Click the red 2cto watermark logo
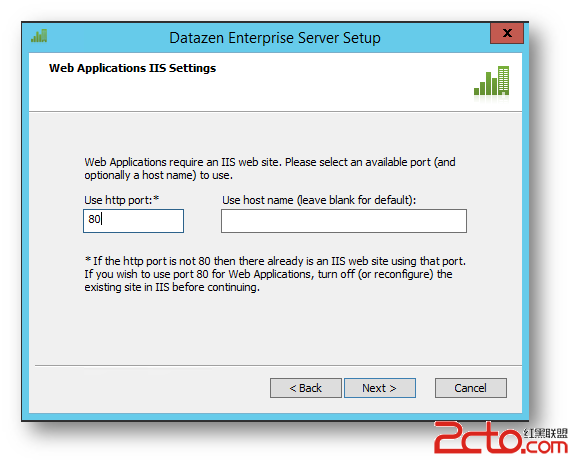Image resolution: width=571 pixels, height=464 pixels. [478, 437]
